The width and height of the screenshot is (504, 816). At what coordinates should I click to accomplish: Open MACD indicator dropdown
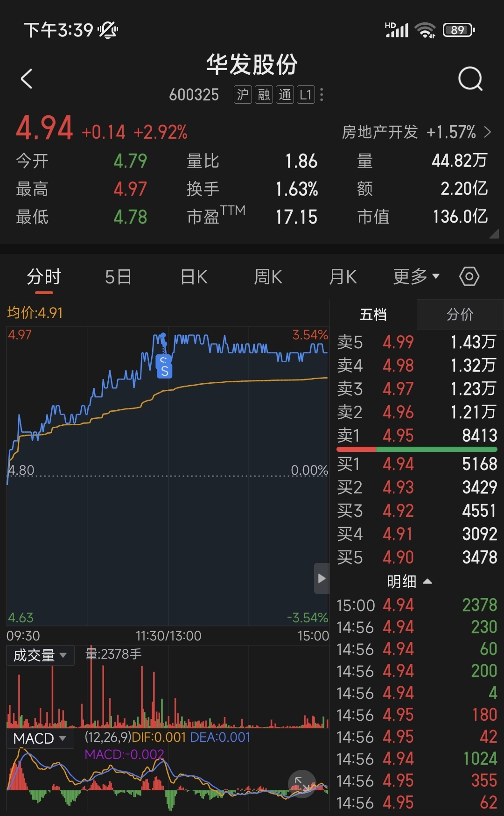point(40,739)
